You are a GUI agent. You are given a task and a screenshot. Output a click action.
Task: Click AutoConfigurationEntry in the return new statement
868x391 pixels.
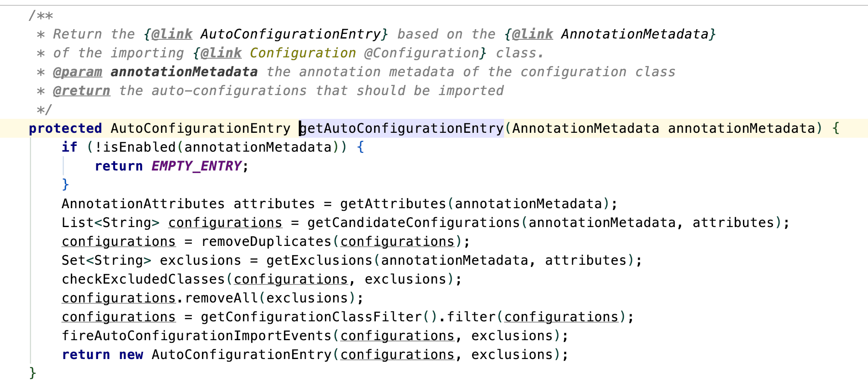click(x=241, y=355)
